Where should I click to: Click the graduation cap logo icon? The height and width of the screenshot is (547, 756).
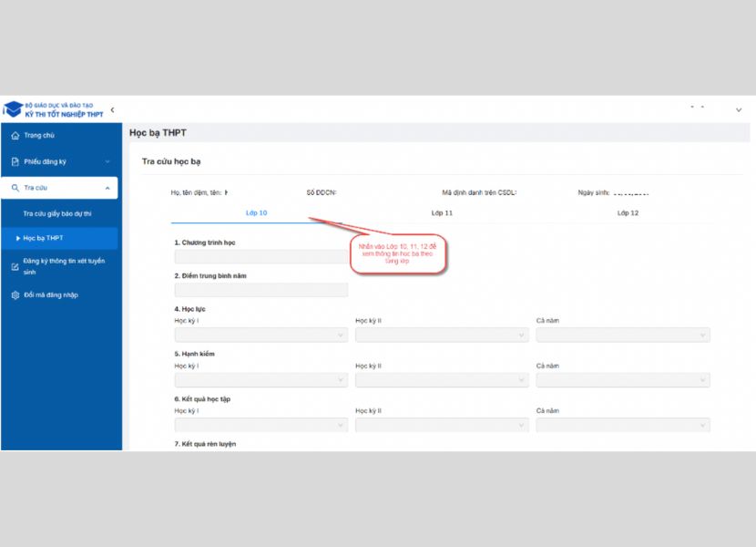click(x=13, y=109)
